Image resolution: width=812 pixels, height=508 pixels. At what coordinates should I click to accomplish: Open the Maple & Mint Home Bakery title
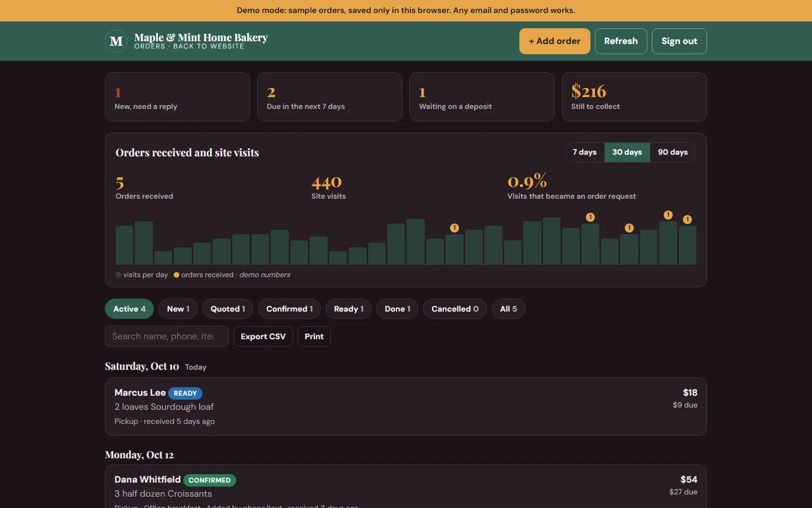click(x=201, y=37)
